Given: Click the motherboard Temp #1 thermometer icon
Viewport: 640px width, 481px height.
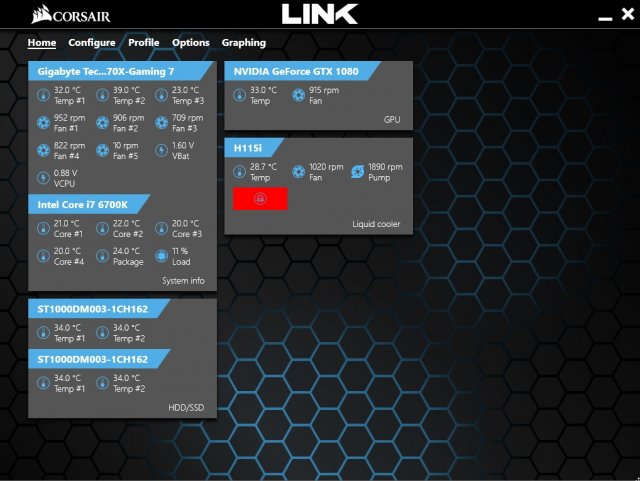Looking at the screenshot, I should coord(43,96).
